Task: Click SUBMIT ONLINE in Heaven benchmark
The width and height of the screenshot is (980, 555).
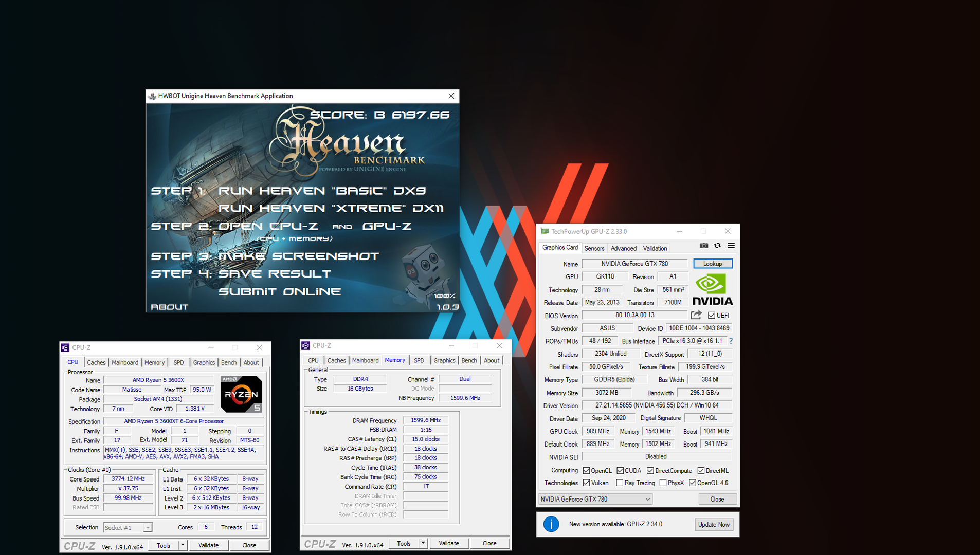Action: [x=280, y=292]
